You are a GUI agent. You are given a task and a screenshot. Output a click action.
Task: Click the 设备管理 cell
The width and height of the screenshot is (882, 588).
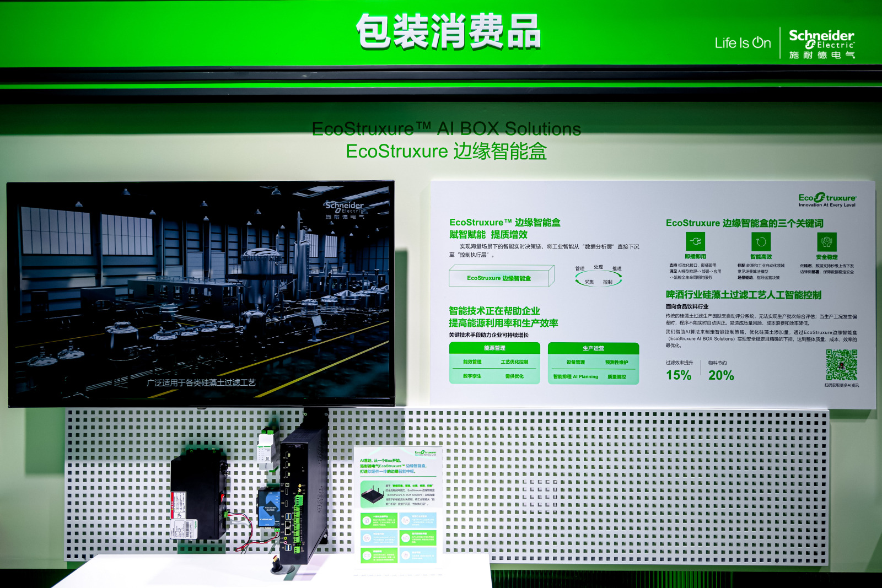[x=576, y=363]
